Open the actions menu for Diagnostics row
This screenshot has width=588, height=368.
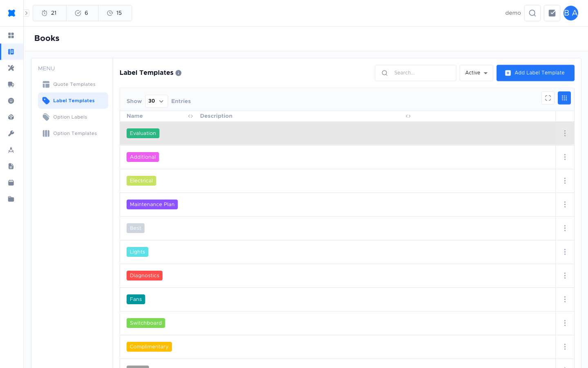[565, 276]
